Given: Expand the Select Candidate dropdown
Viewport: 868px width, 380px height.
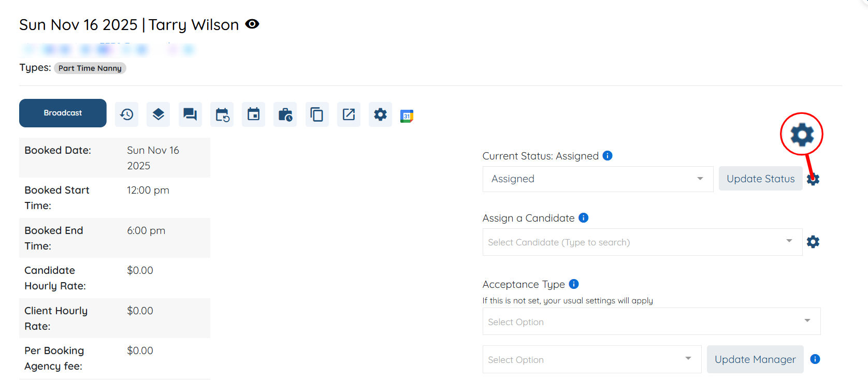Looking at the screenshot, I should click(x=642, y=242).
